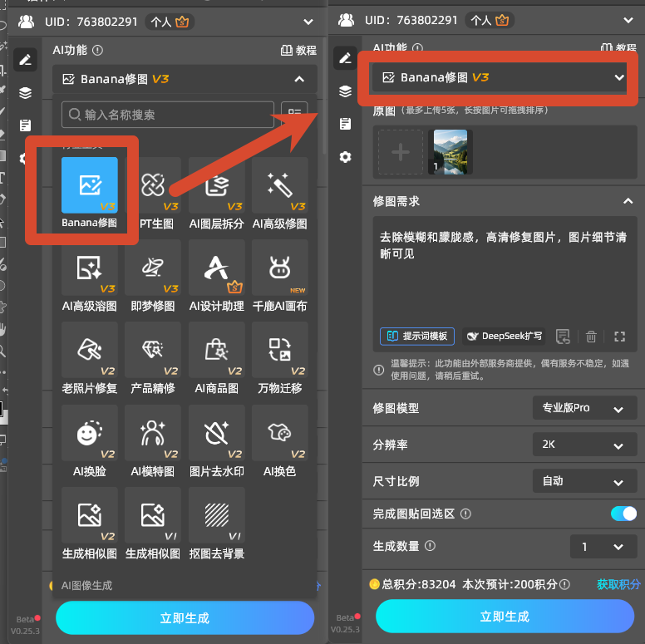Click 提示词模板 button

point(417,337)
